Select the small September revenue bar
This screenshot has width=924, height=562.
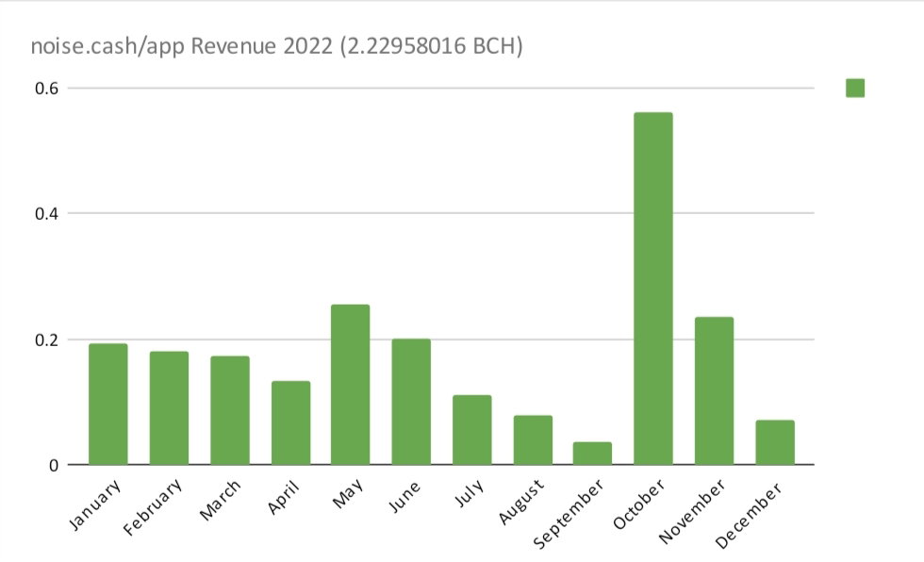[592, 453]
